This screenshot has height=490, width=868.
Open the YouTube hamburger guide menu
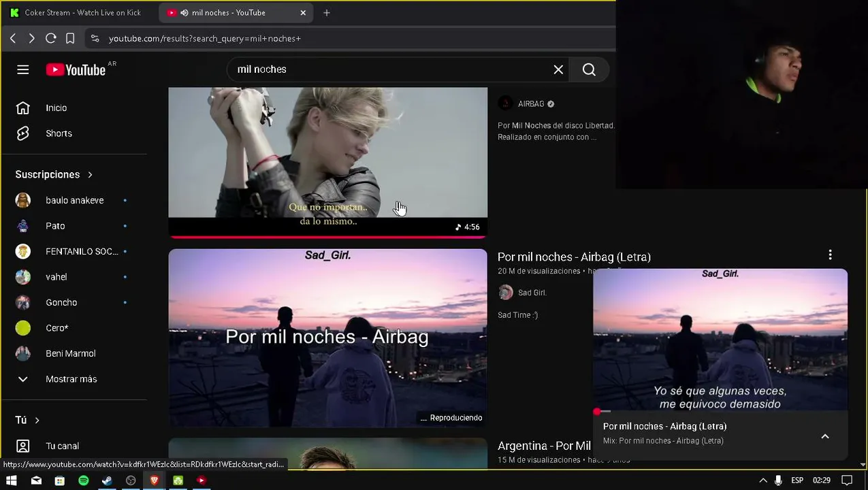pos(23,69)
